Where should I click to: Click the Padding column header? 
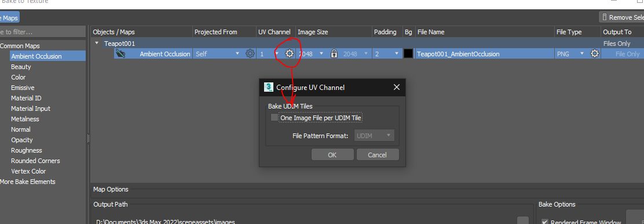click(x=387, y=32)
